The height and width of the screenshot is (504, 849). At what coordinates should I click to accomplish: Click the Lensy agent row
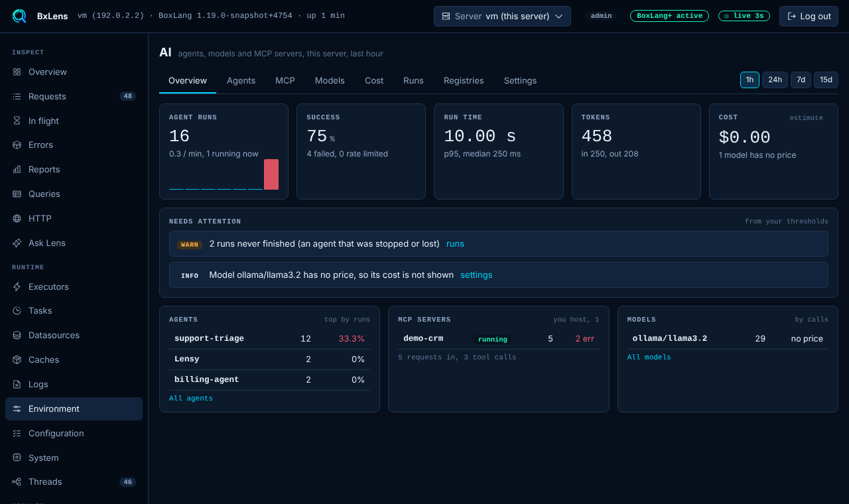click(269, 359)
